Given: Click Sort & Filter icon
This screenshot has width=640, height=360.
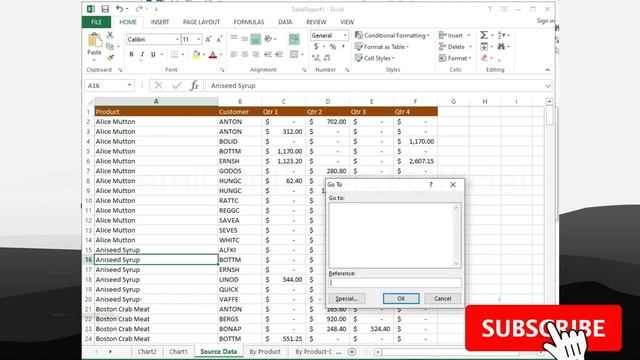Looking at the screenshot, I should pyautogui.click(x=501, y=36).
